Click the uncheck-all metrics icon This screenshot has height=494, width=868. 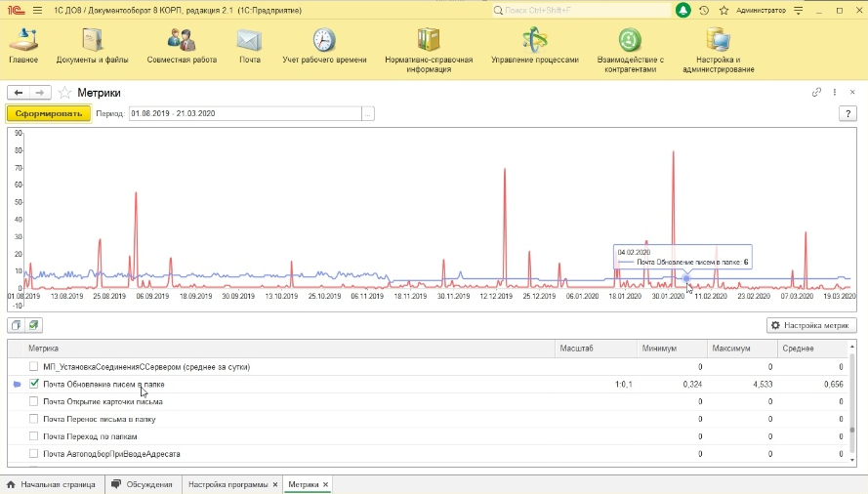16,325
